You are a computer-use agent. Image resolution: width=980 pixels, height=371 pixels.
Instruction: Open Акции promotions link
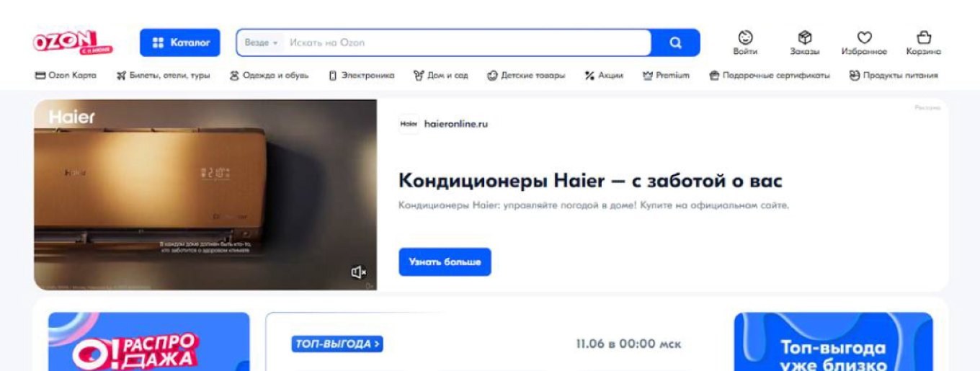[604, 75]
